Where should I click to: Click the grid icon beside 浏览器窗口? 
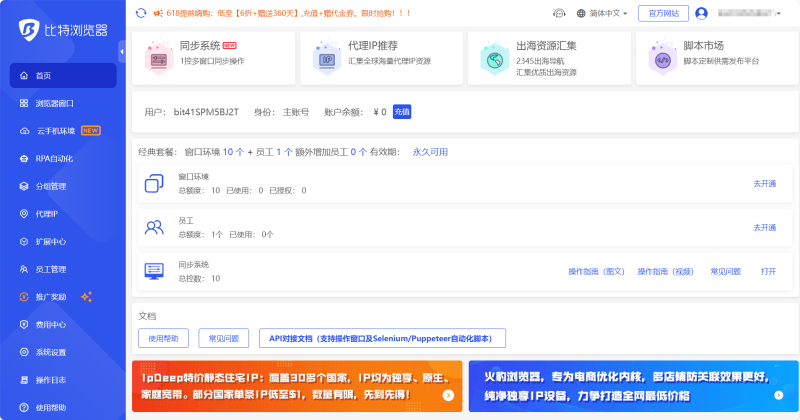point(24,103)
